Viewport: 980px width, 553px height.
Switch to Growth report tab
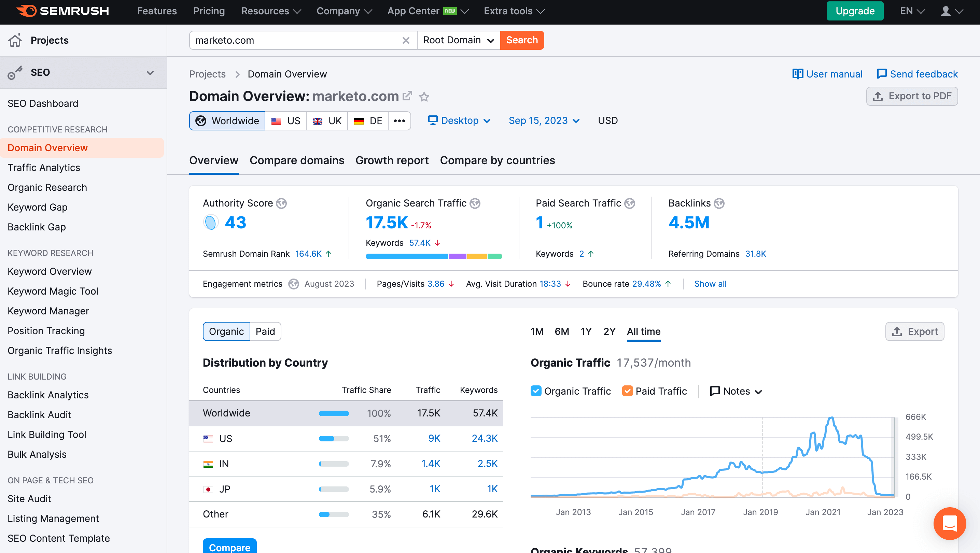(392, 160)
